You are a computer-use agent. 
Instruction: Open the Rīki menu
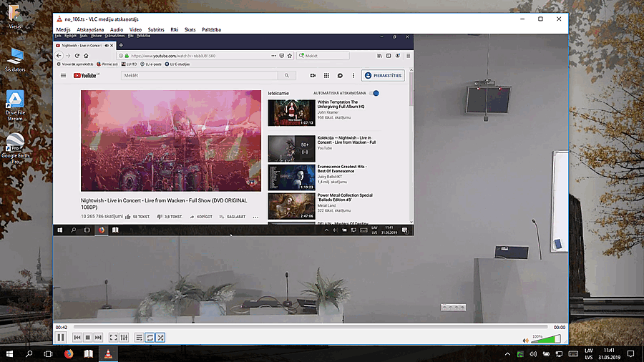tap(175, 29)
